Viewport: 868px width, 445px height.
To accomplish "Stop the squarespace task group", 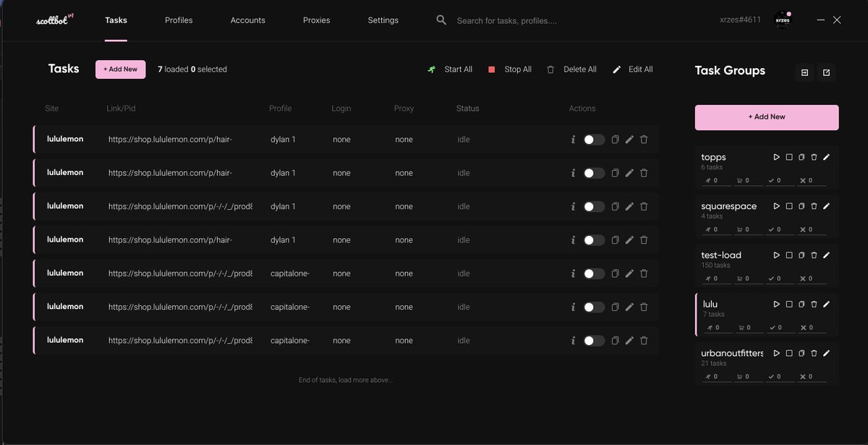I will (789, 206).
